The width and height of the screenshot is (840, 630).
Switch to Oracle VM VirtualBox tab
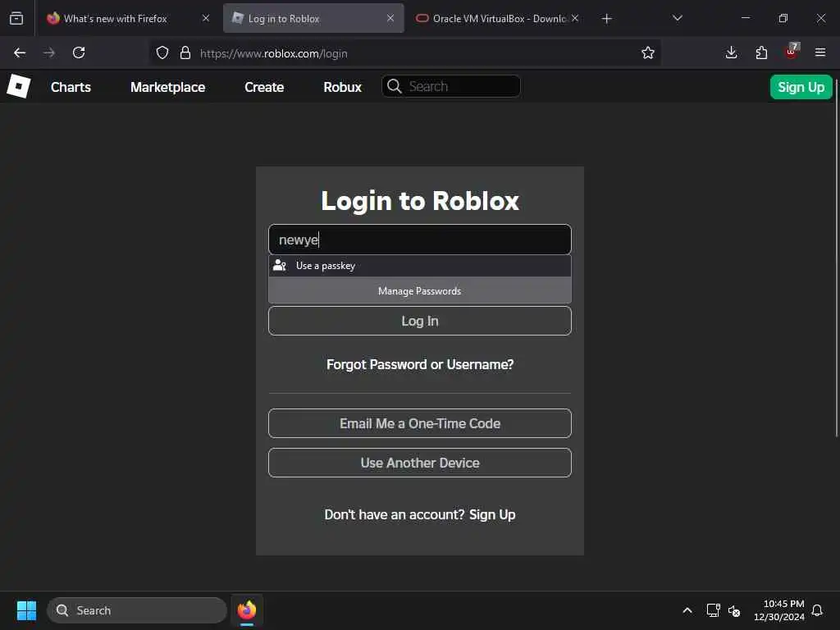coord(498,19)
